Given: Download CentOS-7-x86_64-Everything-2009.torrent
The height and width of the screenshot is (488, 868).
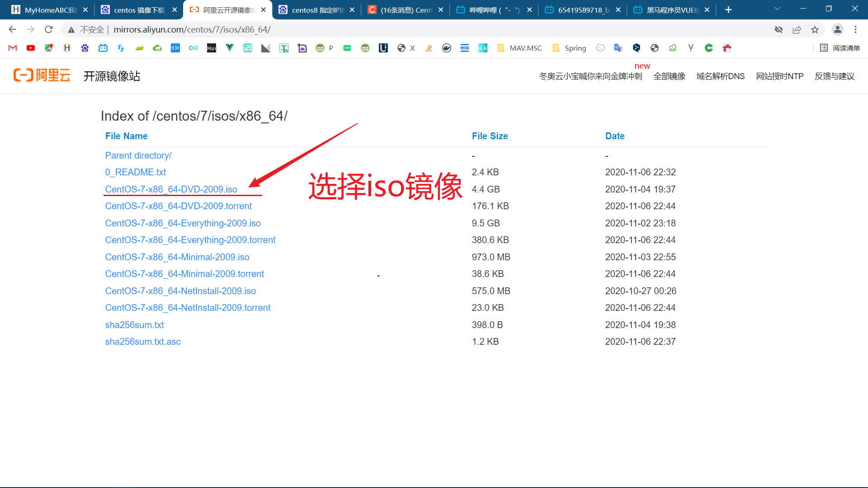Looking at the screenshot, I should pyautogui.click(x=190, y=240).
